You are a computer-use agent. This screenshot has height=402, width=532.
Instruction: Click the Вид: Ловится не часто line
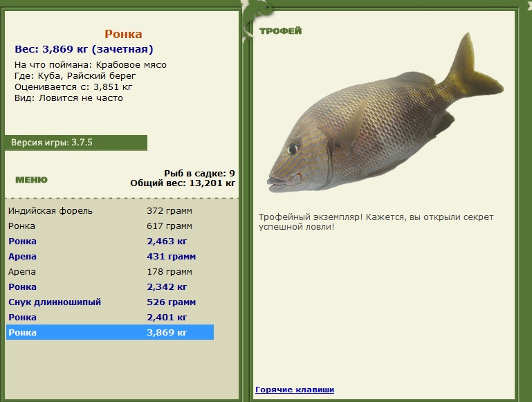coord(68,98)
